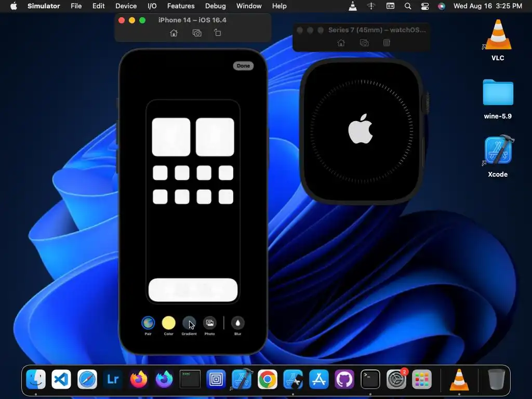
Task: Open Control Center in menu bar
Action: (x=425, y=6)
